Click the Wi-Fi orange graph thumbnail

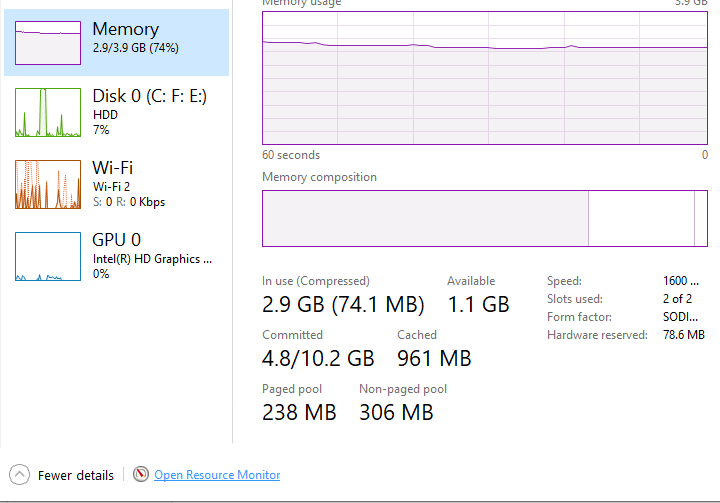pos(48,184)
